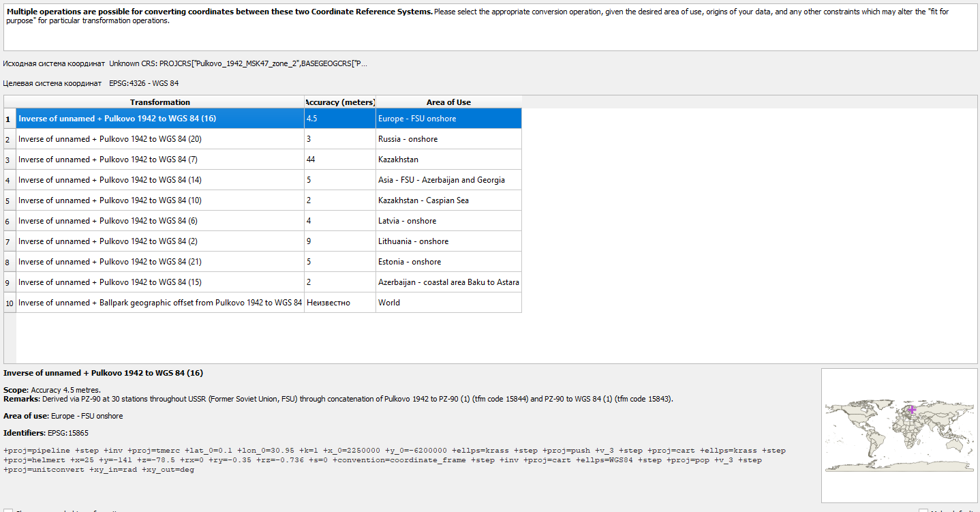Select Pulkovo 1942 to WGS 84 (2) transformation
980x512 pixels.
pyautogui.click(x=160, y=241)
